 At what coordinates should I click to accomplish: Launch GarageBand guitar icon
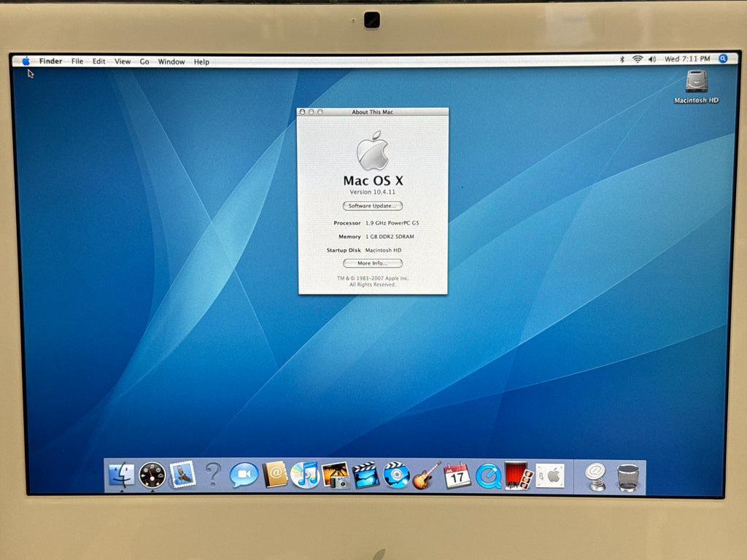(x=426, y=475)
